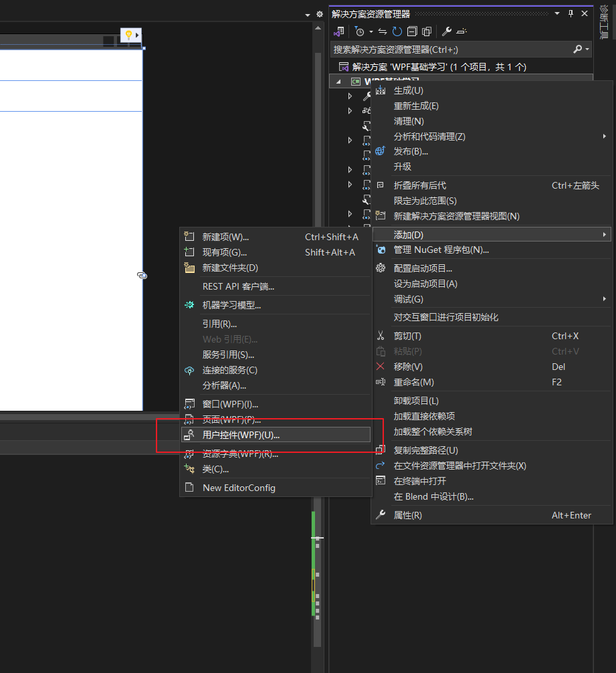The height and width of the screenshot is (673, 616).
Task: Open the Solution Explorer window options dropdown
Action: [556, 13]
